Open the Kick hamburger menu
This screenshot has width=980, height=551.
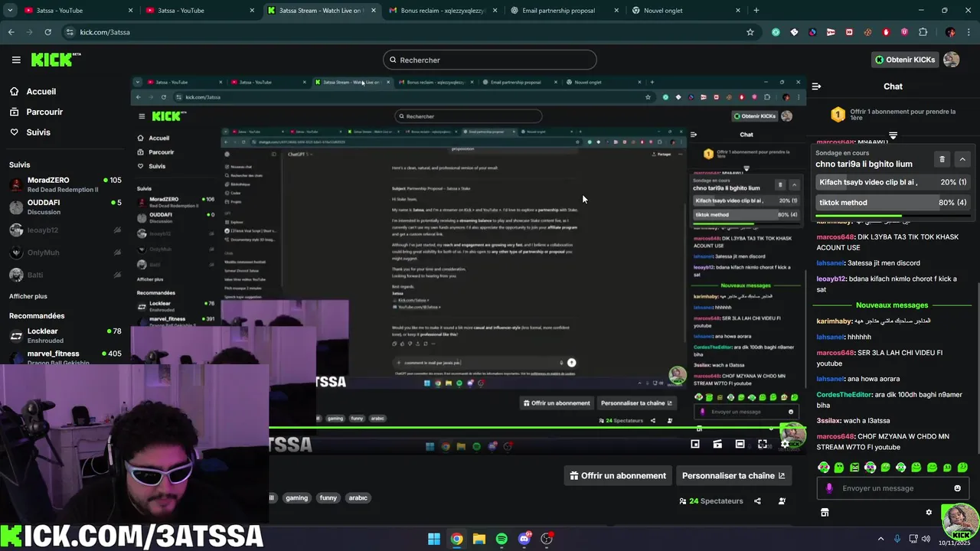click(x=16, y=60)
